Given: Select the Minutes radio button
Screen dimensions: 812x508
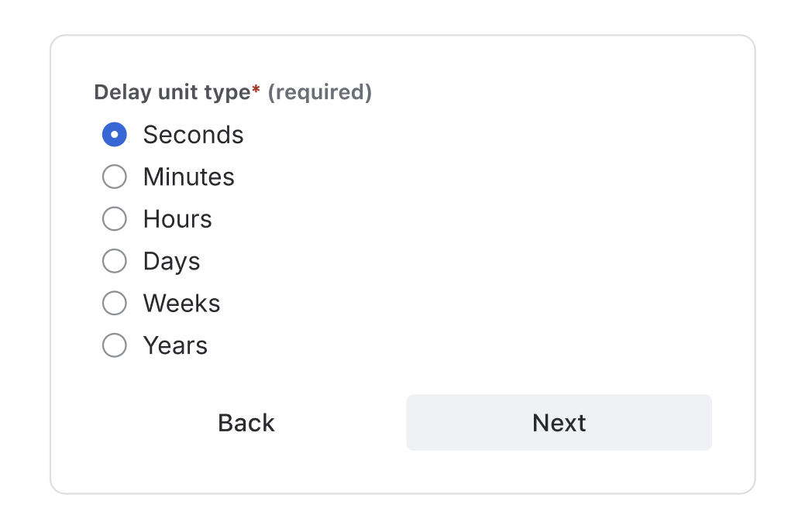Looking at the screenshot, I should tap(114, 177).
